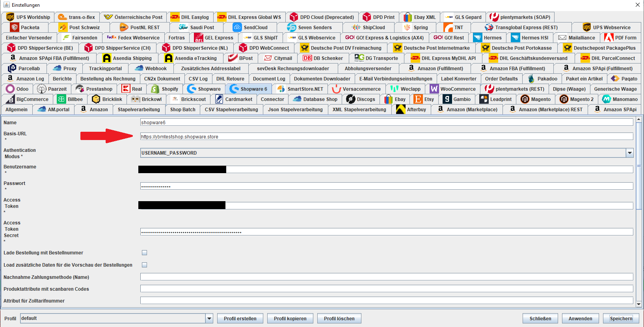The width and height of the screenshot is (644, 327).
Task: Click the DPD Print cube icon
Action: [x=367, y=17]
